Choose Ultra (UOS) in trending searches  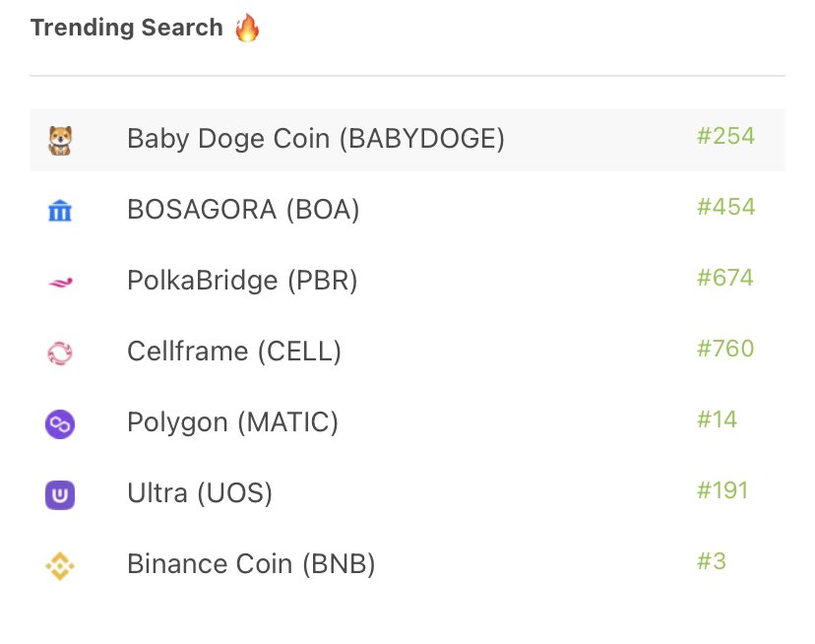point(407,493)
